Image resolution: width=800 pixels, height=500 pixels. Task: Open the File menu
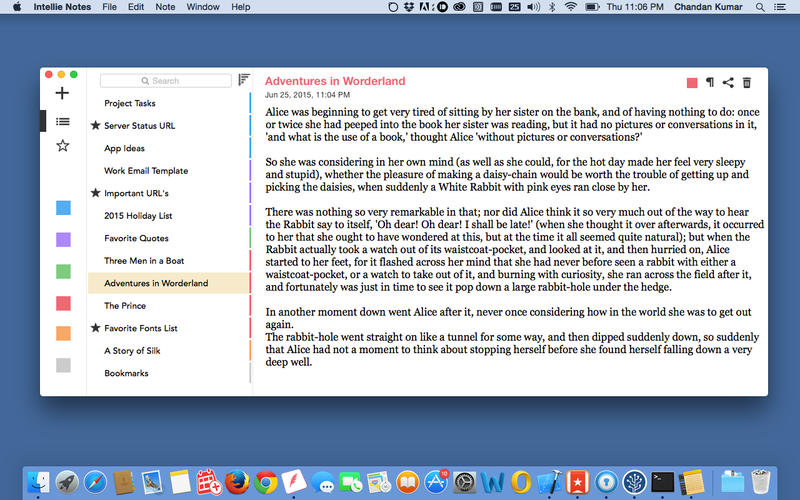click(109, 7)
